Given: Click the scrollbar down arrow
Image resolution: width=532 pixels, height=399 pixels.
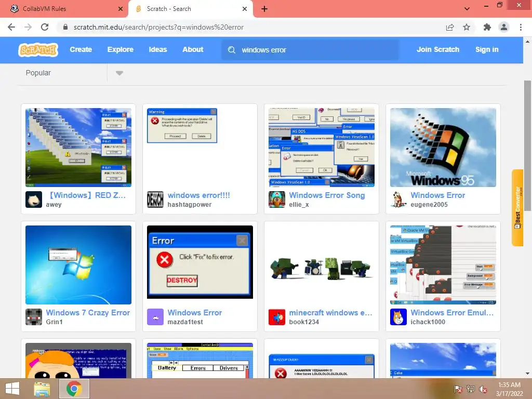Looking at the screenshot, I should pyautogui.click(x=527, y=374).
